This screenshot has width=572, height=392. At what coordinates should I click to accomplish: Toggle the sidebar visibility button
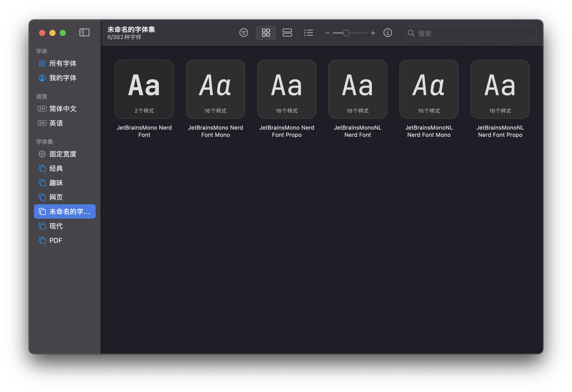click(x=84, y=33)
